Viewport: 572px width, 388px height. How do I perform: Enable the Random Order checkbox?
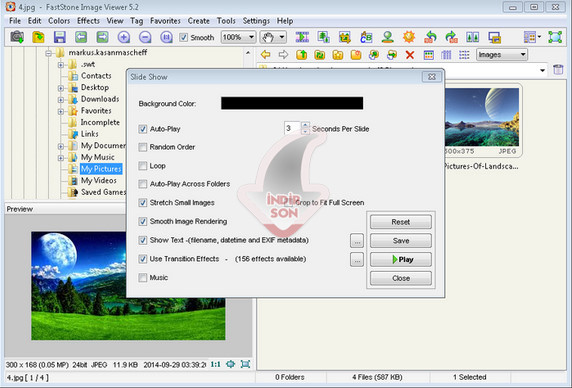[x=143, y=147]
